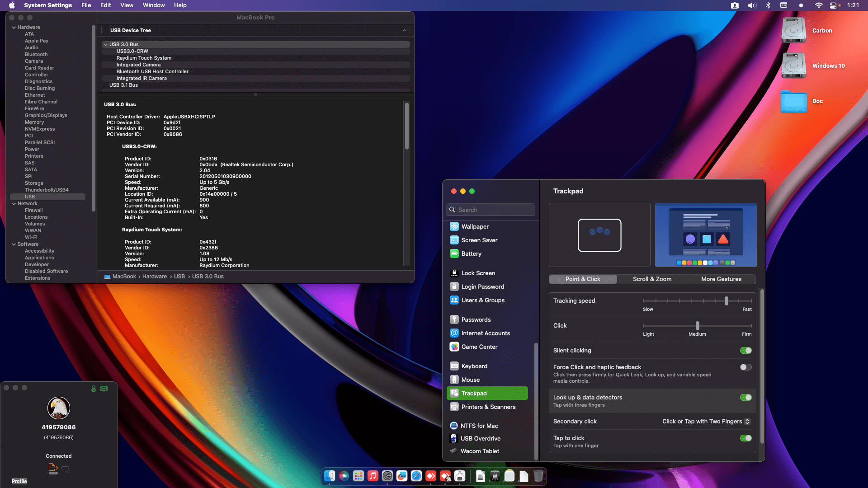This screenshot has width=868, height=488.
Task: Open Carbon drive on desktop
Action: click(x=794, y=30)
